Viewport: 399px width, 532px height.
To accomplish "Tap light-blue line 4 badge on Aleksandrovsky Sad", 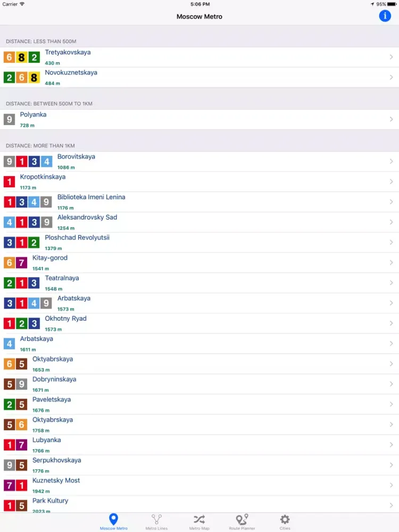I will [x=9, y=222].
